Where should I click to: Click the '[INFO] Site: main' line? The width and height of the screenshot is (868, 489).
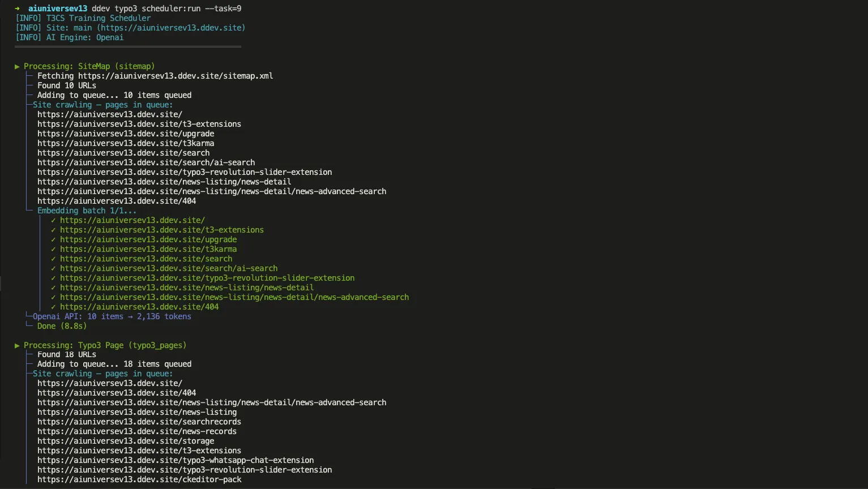130,28
